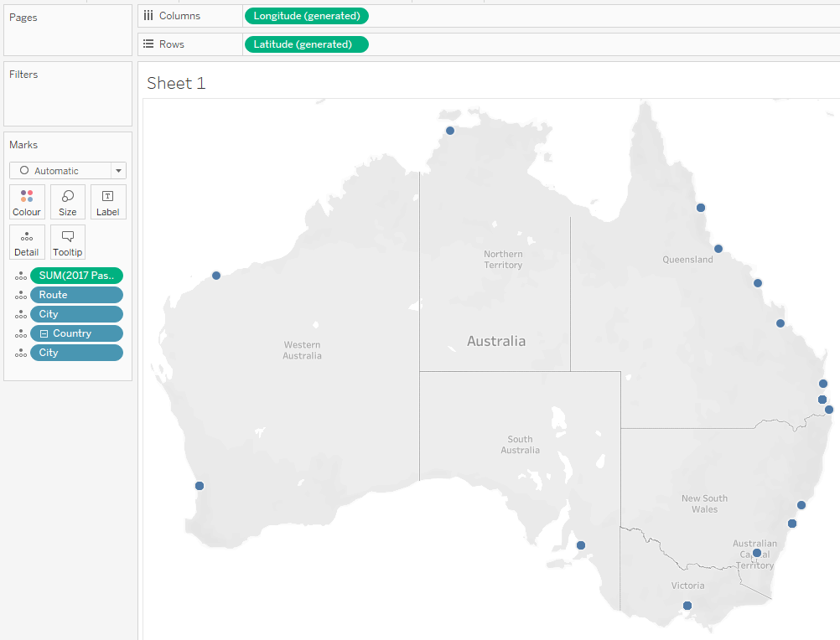Click the Columns shelf icon
Screen dimensions: 840x640
pyautogui.click(x=148, y=15)
